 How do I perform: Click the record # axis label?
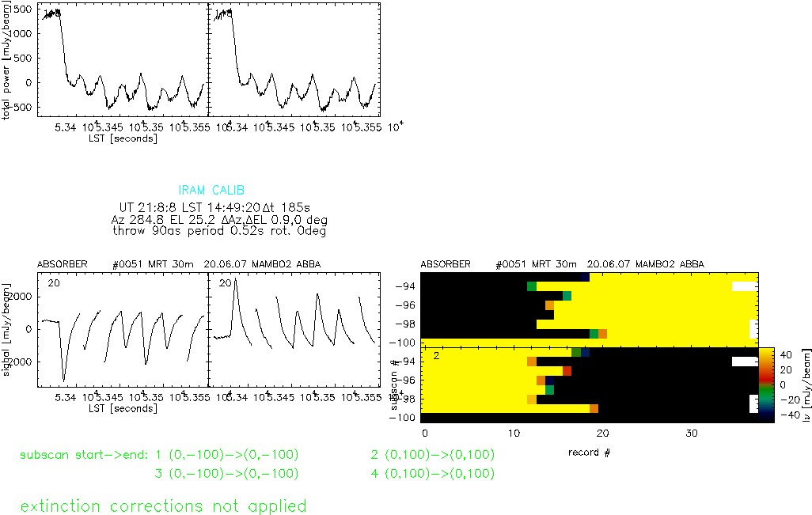(589, 452)
